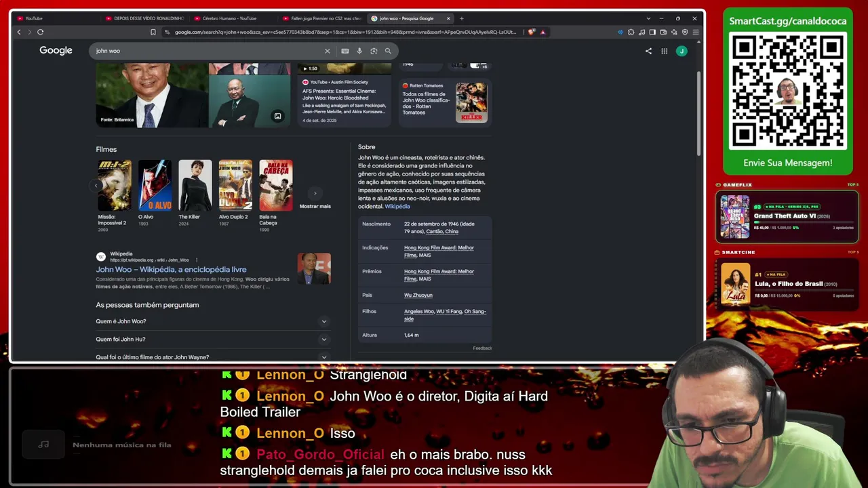Open the on-screen keyboard in the search box
Screen dimensions: 868x488
(345, 51)
